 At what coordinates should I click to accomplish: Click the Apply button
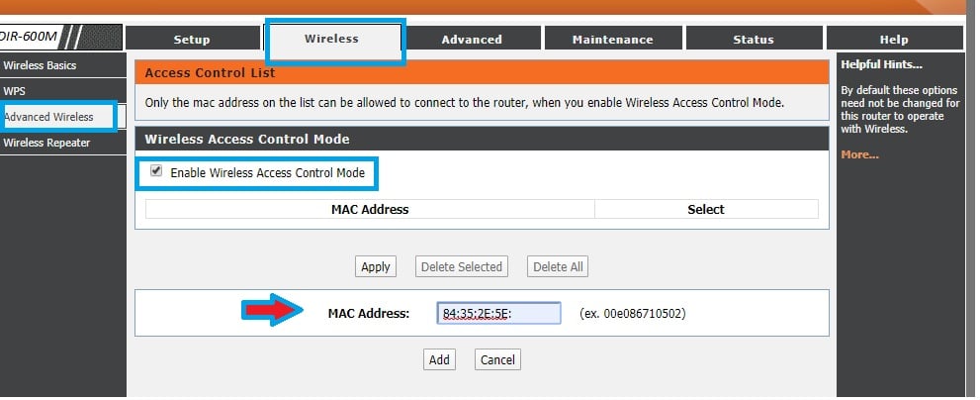376,266
